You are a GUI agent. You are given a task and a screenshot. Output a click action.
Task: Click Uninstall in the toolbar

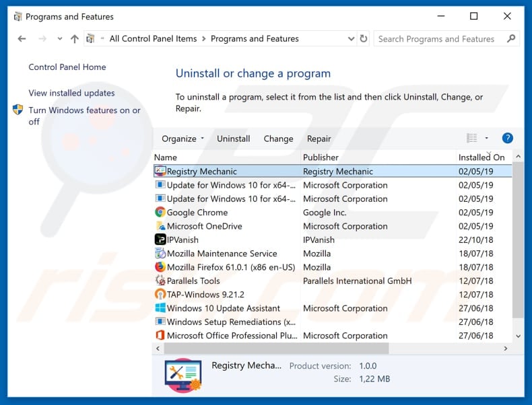point(233,139)
